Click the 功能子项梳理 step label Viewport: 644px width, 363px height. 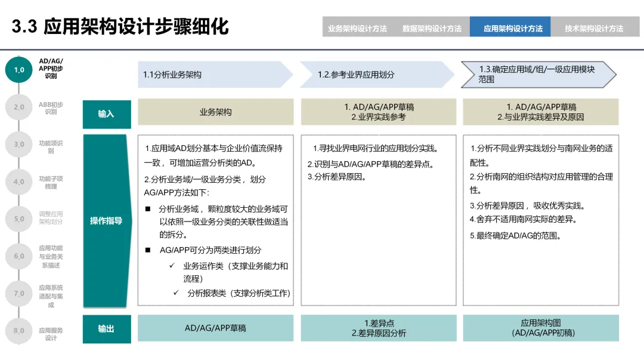click(x=51, y=183)
